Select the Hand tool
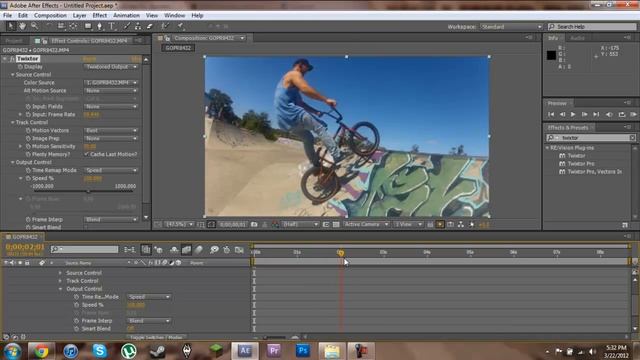 [22, 26]
